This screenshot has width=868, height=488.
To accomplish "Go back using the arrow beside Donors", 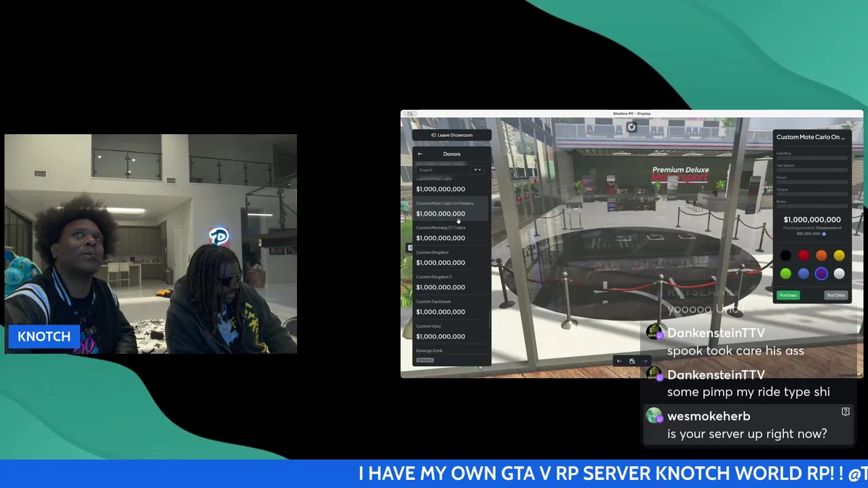I will 420,154.
